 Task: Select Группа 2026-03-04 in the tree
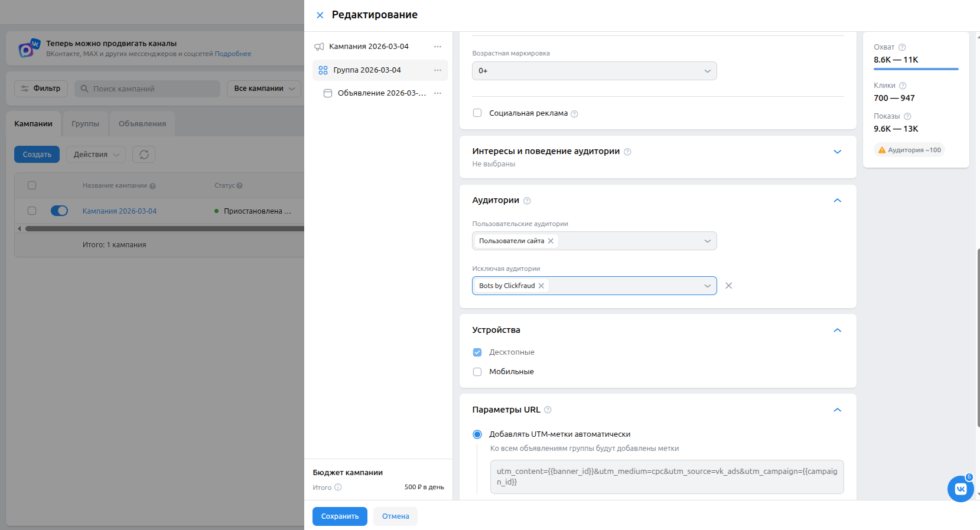tap(367, 70)
